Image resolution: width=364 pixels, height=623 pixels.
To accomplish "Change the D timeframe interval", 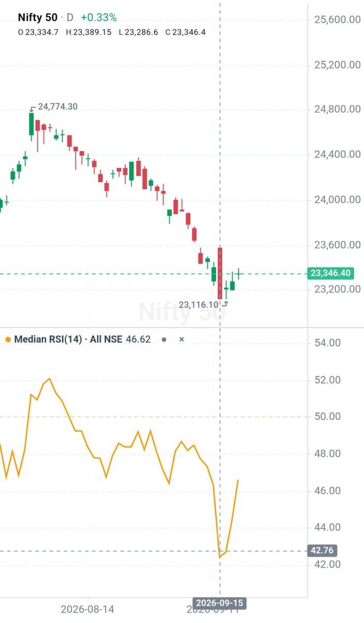I will point(70,17).
